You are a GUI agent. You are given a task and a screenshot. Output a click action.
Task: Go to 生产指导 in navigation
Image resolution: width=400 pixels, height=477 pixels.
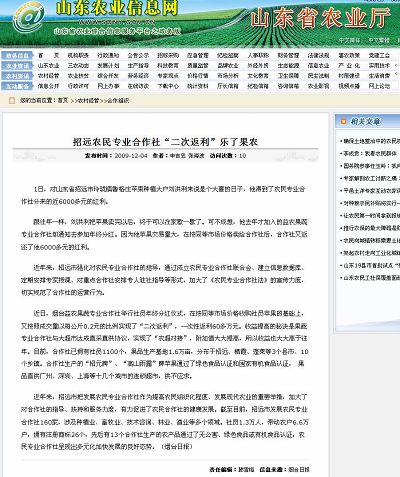click(138, 66)
